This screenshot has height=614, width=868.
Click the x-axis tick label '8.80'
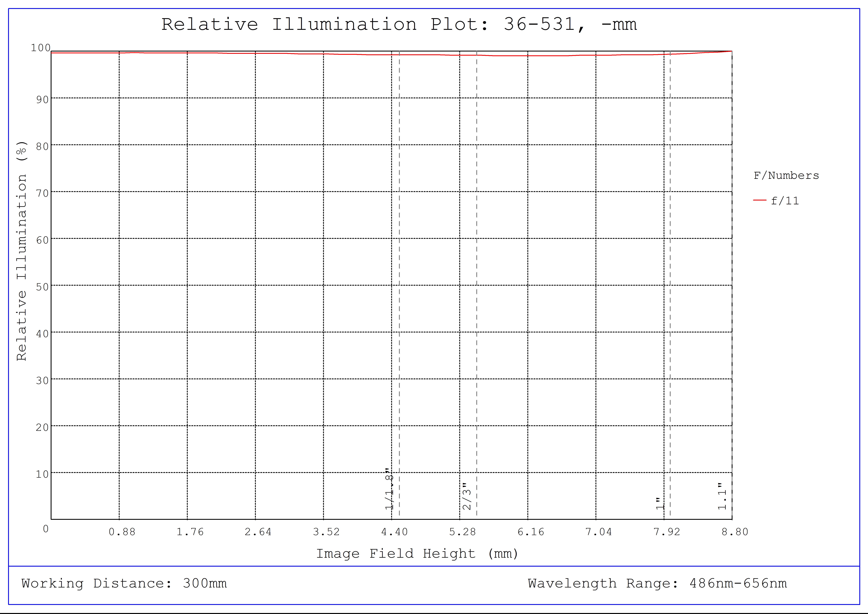735,532
